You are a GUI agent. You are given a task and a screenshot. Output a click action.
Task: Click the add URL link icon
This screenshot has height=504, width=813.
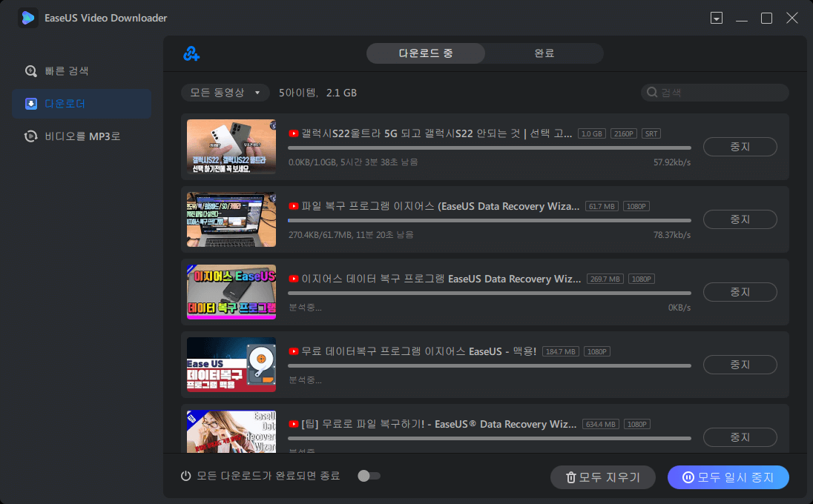pos(191,53)
